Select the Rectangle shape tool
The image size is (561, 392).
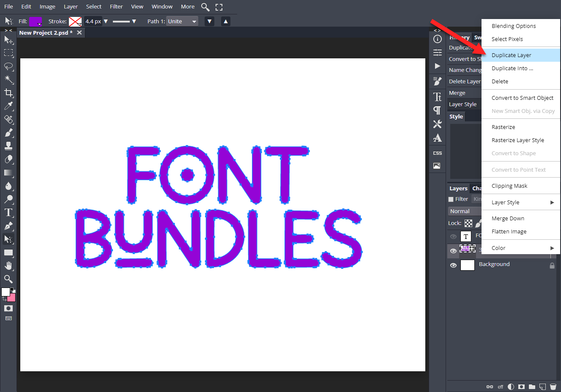(8, 252)
